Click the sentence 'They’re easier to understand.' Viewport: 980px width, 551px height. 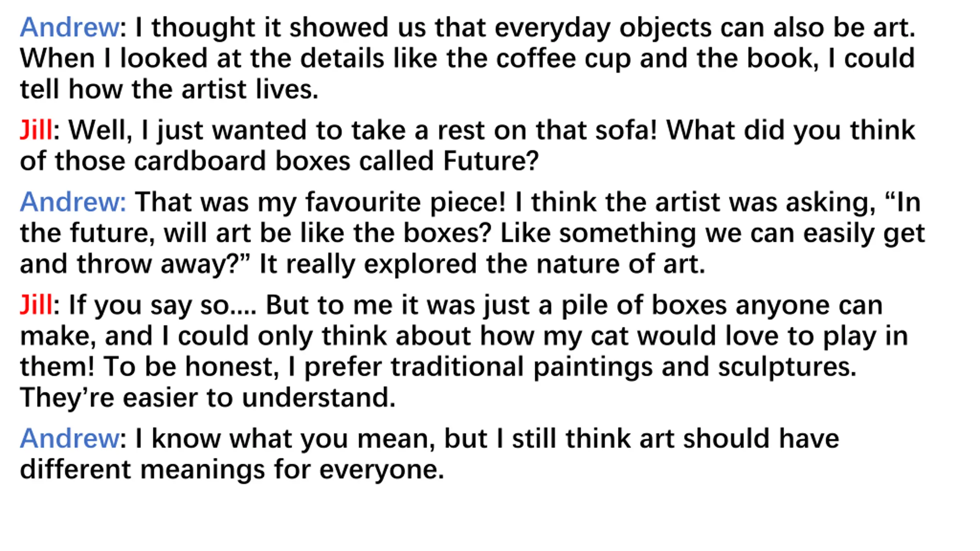207,398
